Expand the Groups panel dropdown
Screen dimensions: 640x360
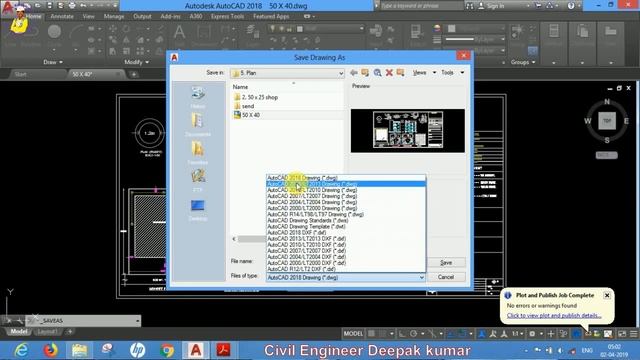(x=523, y=62)
